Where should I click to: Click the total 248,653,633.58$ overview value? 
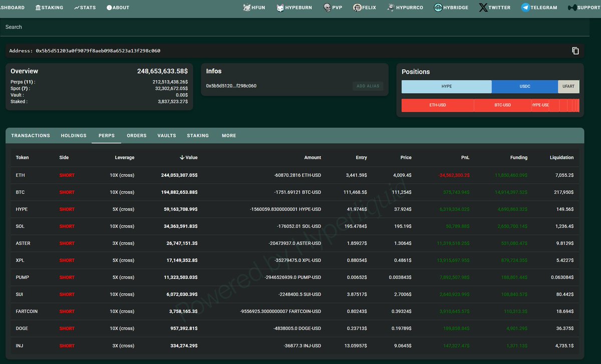pos(162,71)
